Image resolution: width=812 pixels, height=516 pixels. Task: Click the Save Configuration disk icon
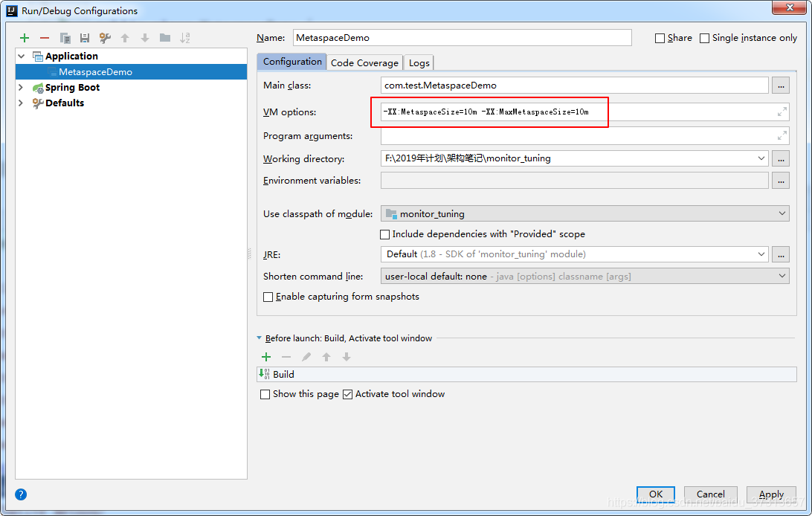[85, 38]
